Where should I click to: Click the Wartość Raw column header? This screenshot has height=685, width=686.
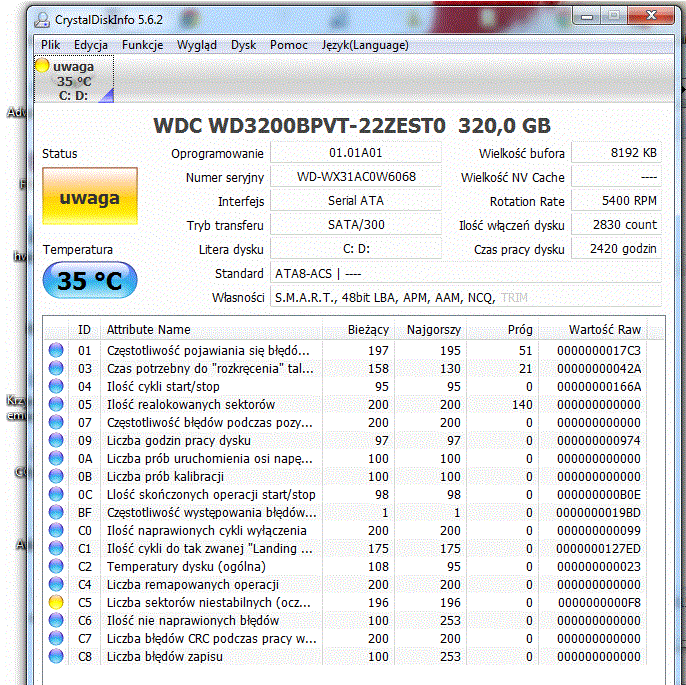pyautogui.click(x=593, y=329)
